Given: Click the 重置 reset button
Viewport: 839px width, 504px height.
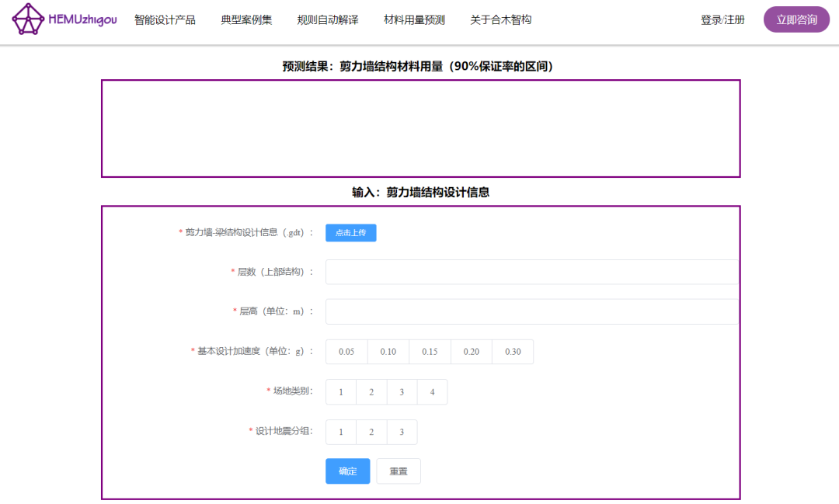Looking at the screenshot, I should click(399, 471).
